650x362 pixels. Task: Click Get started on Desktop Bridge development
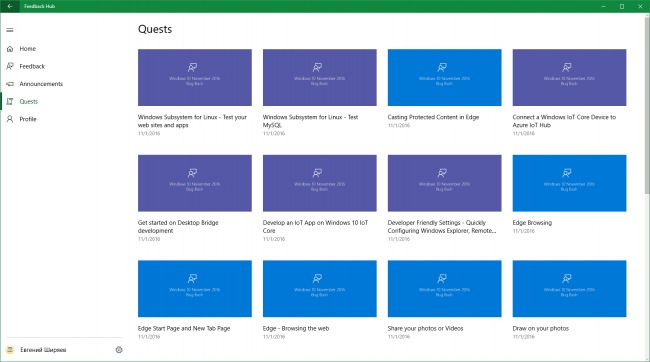[x=178, y=226]
